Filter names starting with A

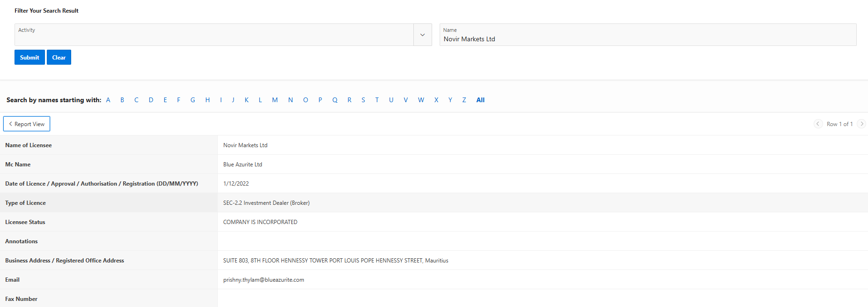click(x=108, y=100)
